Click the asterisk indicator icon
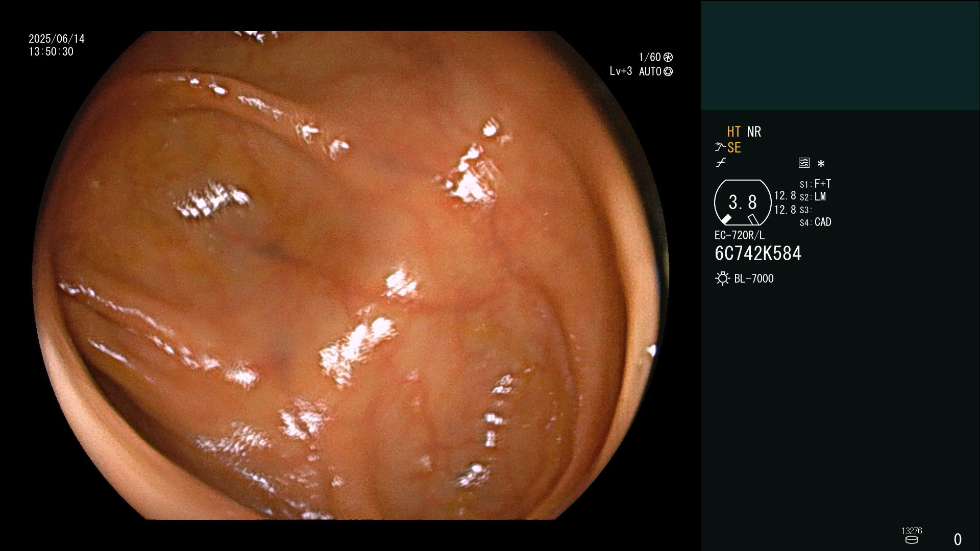Viewport: 980px width, 551px height. point(821,163)
